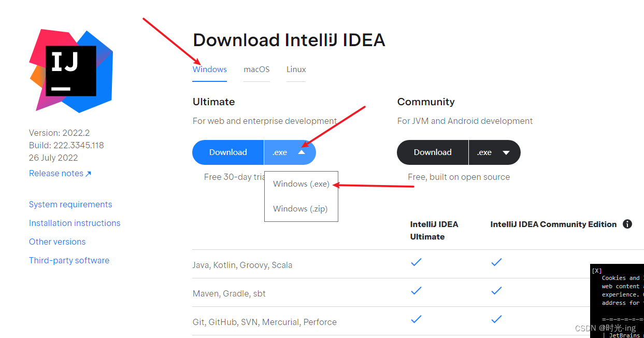
Task: Close the cookie notice with [X]
Action: tap(597, 271)
